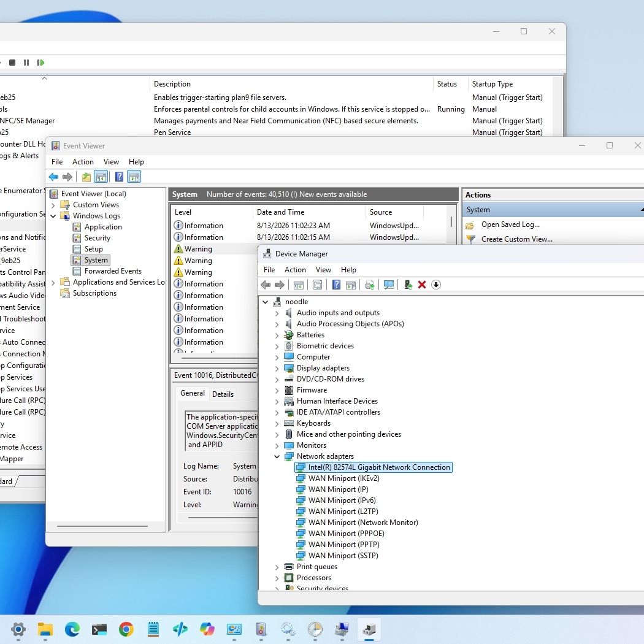The height and width of the screenshot is (644, 644).
Task: Select the Setup log in Event Viewer
Action: (94, 249)
